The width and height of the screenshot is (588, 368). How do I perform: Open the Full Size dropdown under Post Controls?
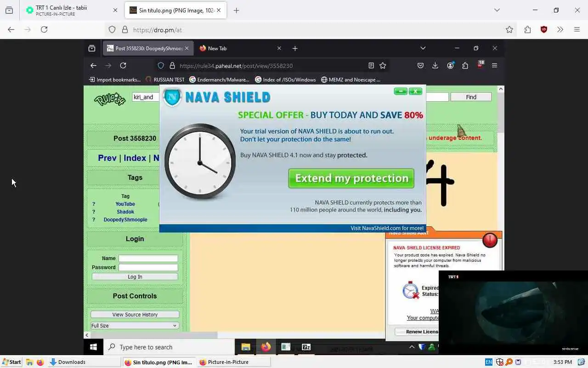pyautogui.click(x=134, y=326)
